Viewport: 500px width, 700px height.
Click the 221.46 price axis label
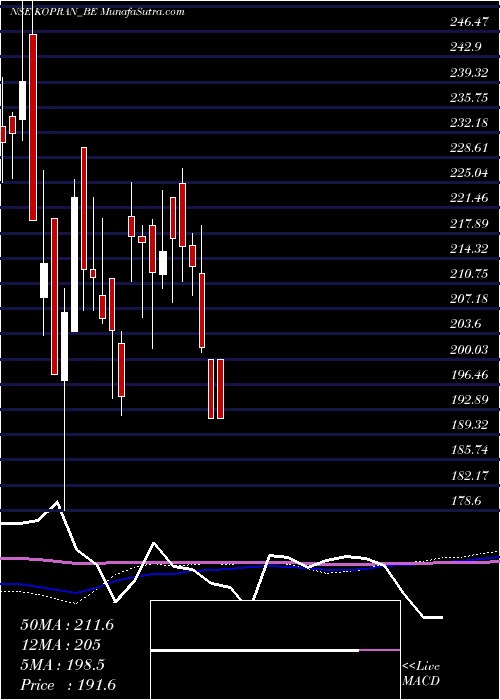[469, 198]
